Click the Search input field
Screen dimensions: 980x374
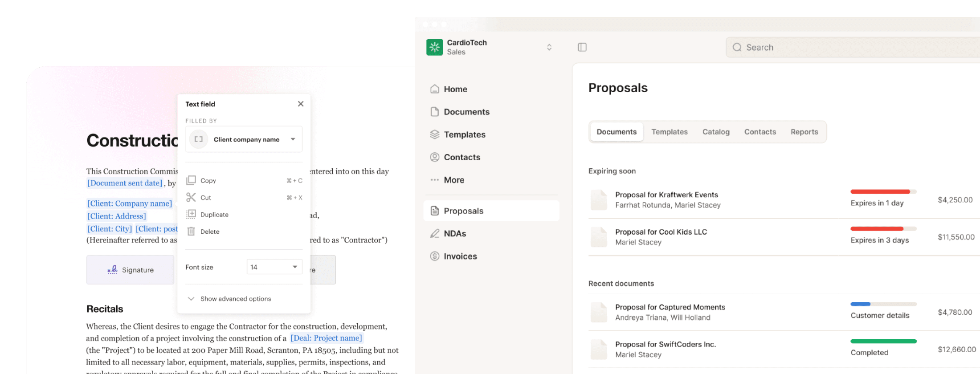click(x=853, y=47)
